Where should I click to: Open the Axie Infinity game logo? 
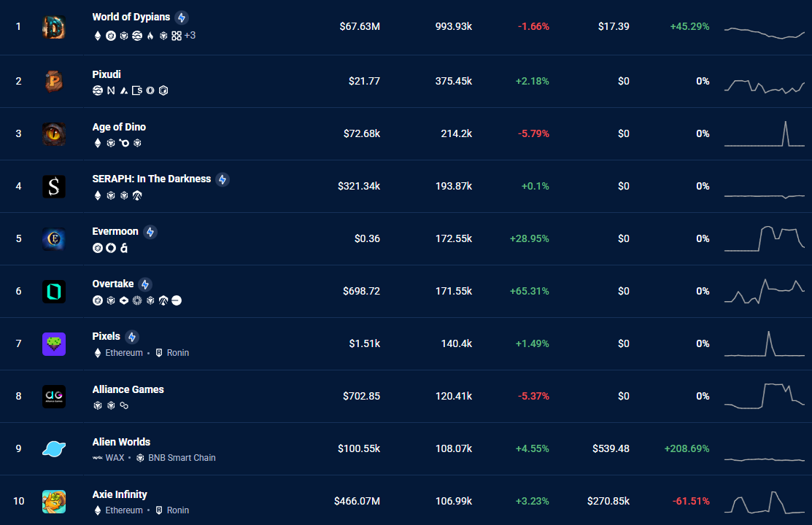[x=54, y=501]
